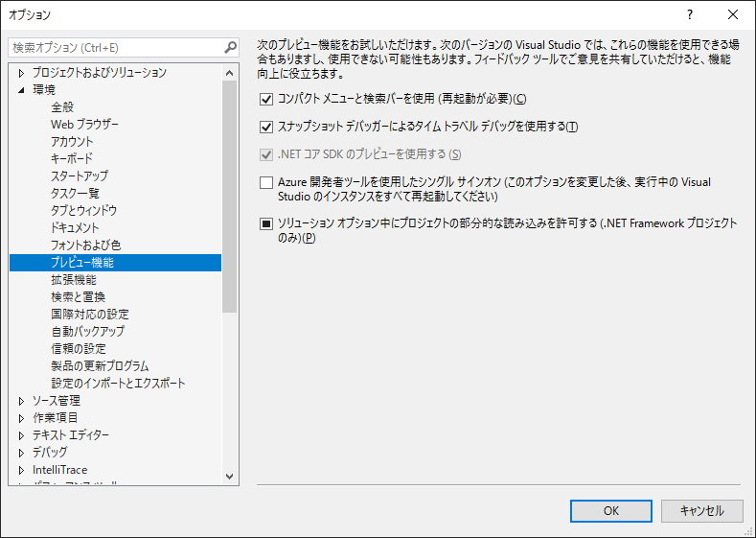The width and height of the screenshot is (756, 538).
Task: Click the help question mark icon
Action: (x=690, y=14)
